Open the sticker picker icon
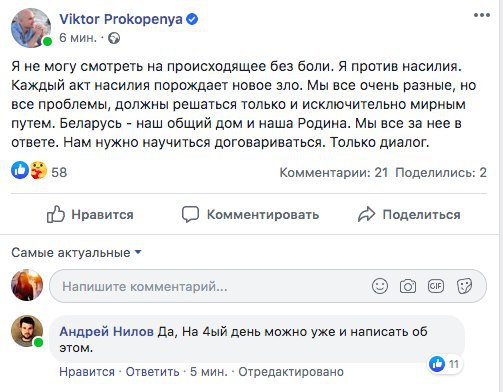This screenshot has height=392, width=503. [464, 286]
